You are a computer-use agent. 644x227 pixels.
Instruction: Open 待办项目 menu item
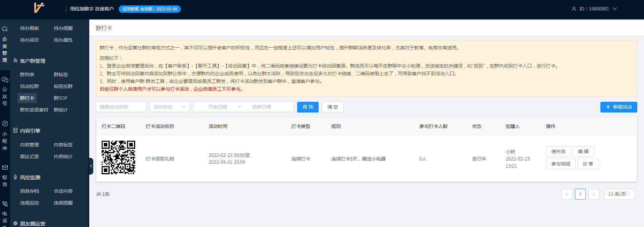coord(30,40)
